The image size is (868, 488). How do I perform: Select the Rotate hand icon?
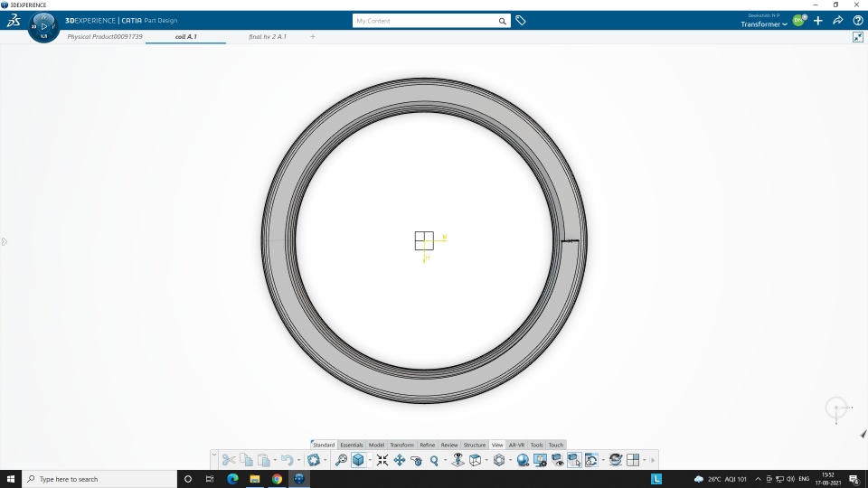[x=416, y=460]
